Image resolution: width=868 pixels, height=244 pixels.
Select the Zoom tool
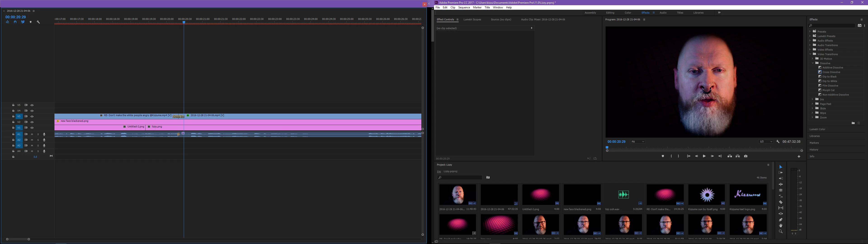tap(781, 232)
